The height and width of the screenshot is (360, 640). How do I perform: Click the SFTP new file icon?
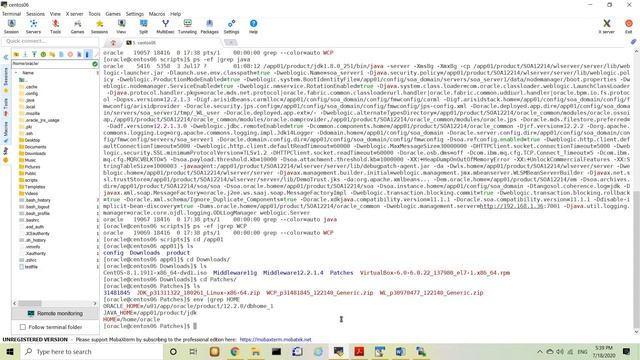tap(61, 54)
